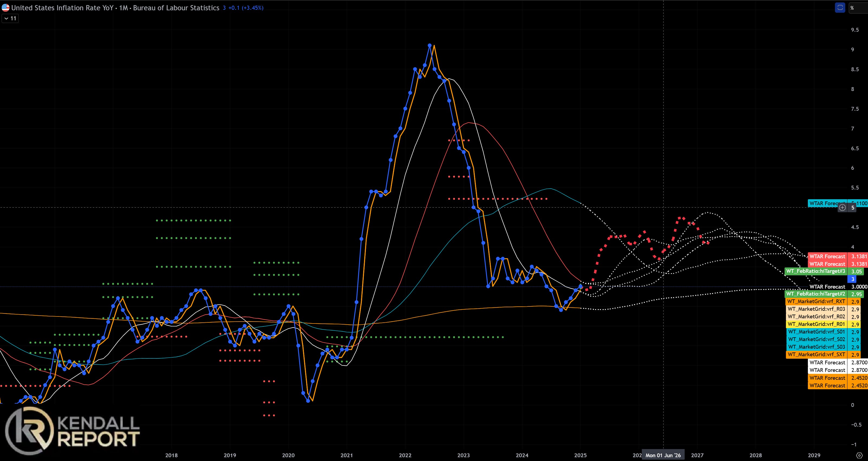868x461 pixels.
Task: Click the US flag symbol icon
Action: 5,8
